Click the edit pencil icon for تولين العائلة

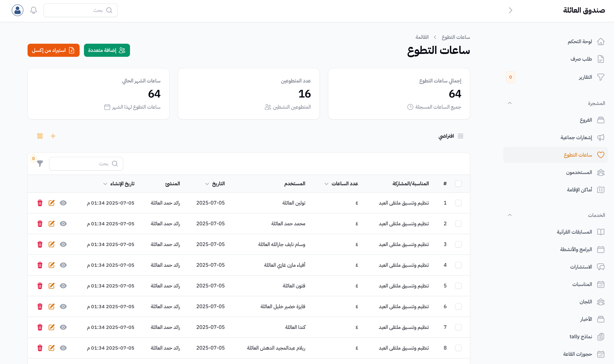pyautogui.click(x=51, y=203)
